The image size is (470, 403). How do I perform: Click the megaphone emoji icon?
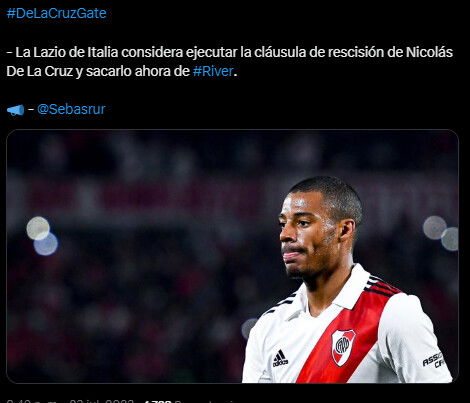tap(15, 110)
